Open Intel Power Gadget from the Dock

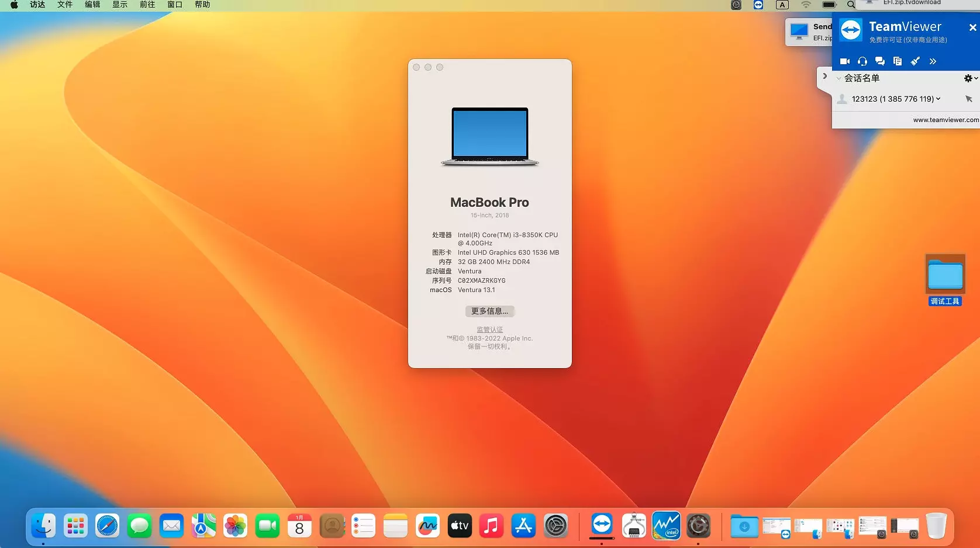click(x=666, y=526)
